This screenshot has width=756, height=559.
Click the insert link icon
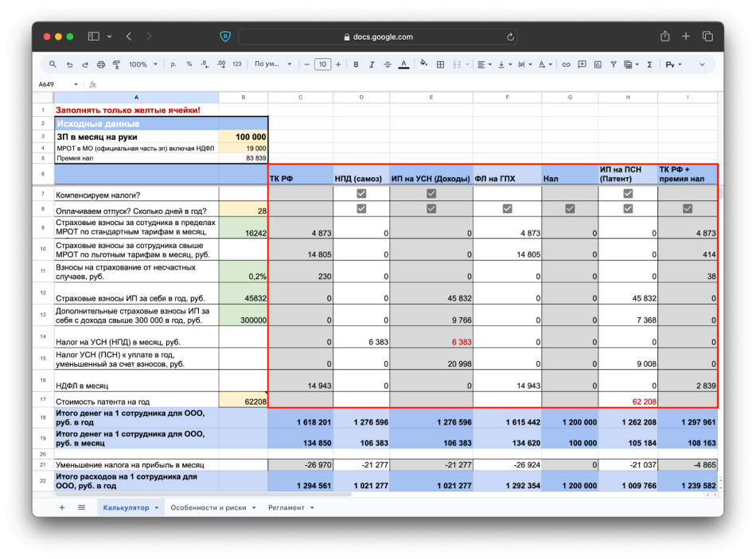(566, 64)
